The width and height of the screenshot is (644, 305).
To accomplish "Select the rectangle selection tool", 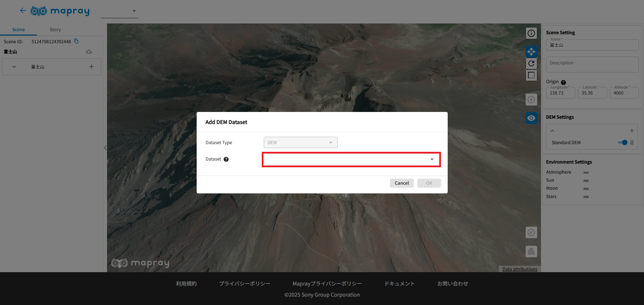I will tap(531, 75).
